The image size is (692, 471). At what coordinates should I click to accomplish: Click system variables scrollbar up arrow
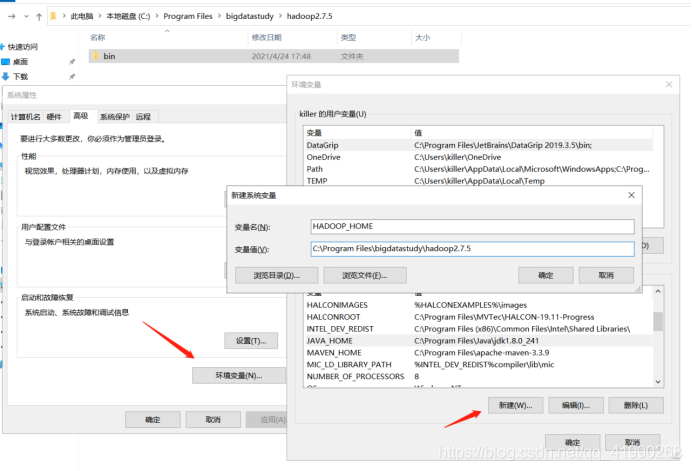pos(658,291)
